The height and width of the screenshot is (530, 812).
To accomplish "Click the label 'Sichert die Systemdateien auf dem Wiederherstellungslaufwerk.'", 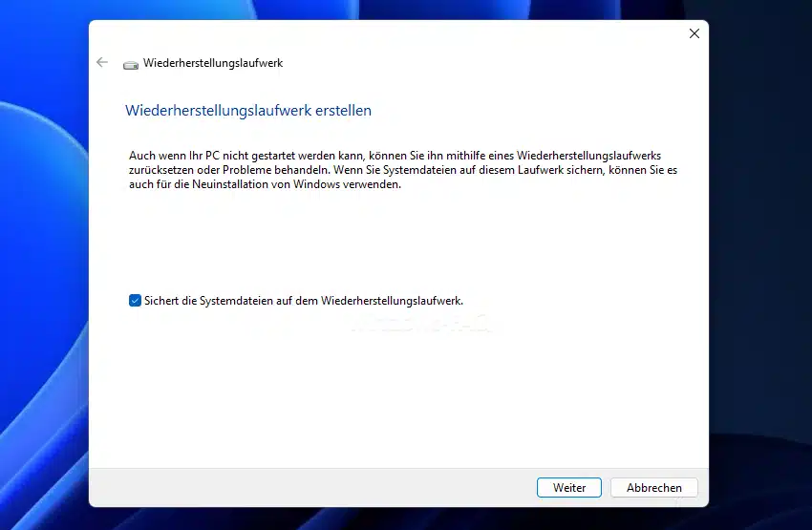I will pos(304,301).
